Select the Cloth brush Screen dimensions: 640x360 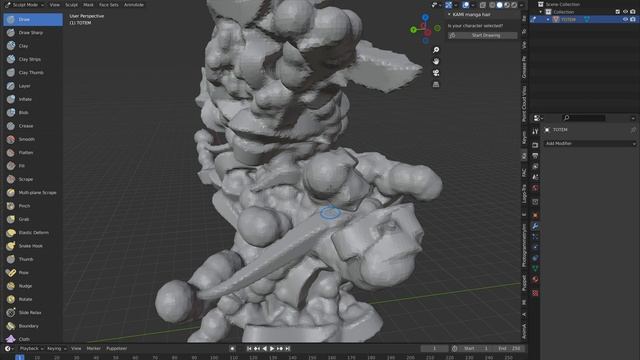coord(33,339)
